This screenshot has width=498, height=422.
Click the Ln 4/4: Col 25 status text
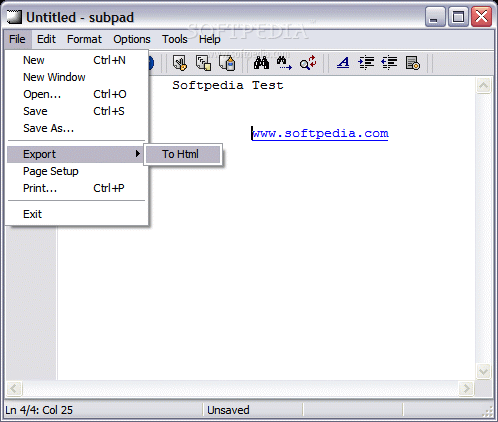(x=39, y=410)
